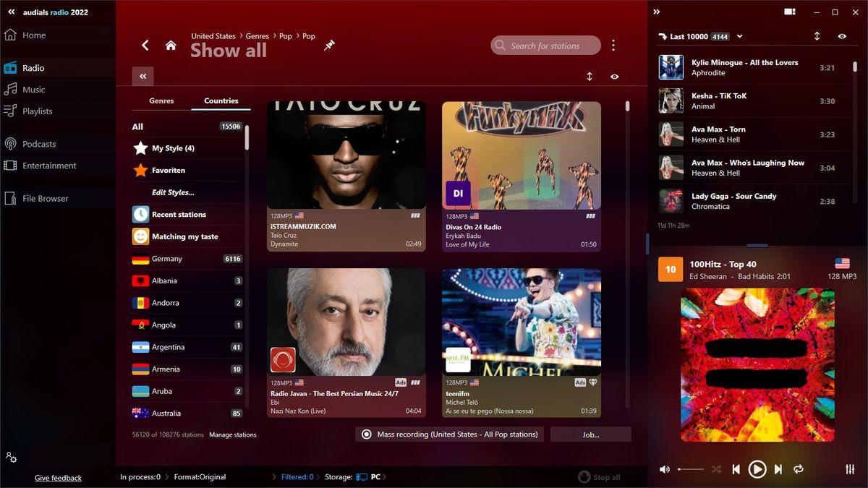Go back using the left arrow icon
868x488 pixels.
pos(145,46)
